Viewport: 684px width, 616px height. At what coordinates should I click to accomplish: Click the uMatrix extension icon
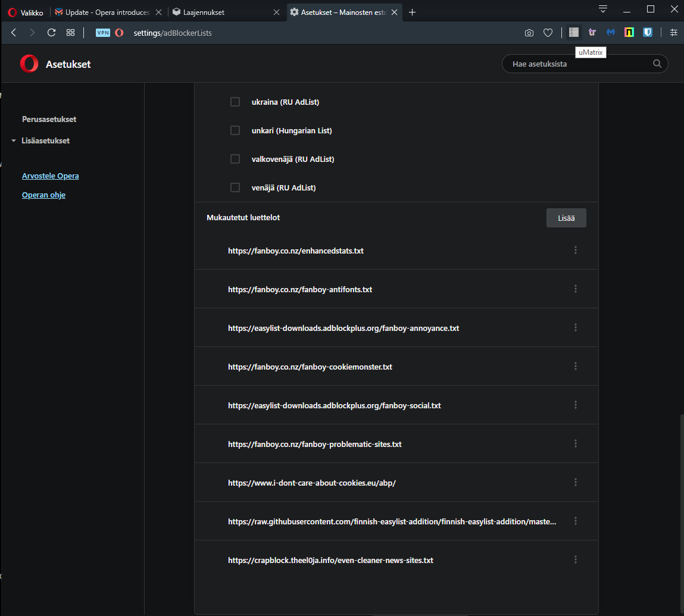pos(574,33)
